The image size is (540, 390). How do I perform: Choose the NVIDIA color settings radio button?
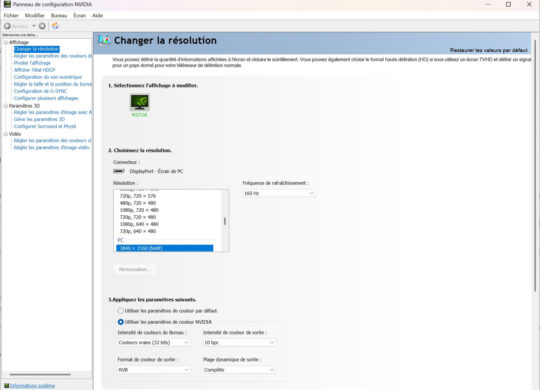[121, 322]
